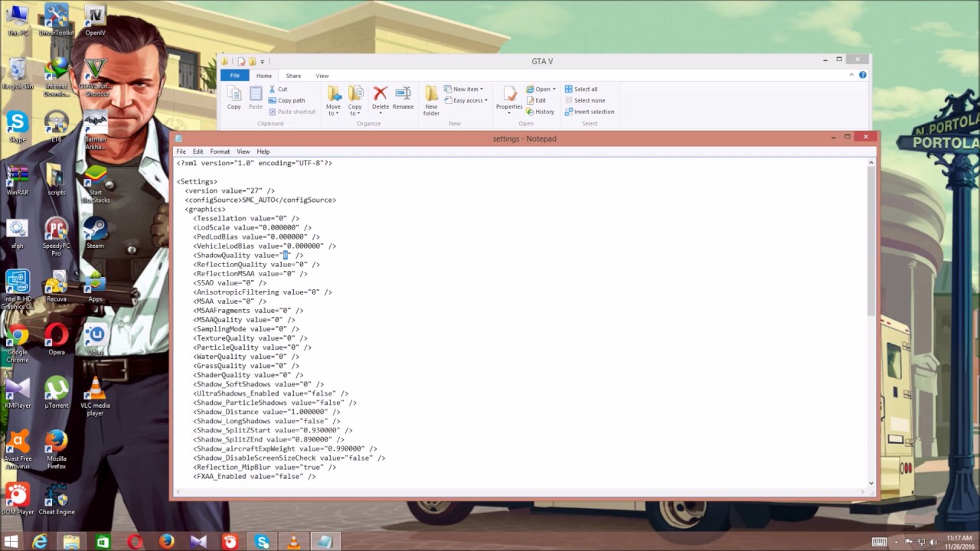Open Explorer File tab
This screenshot has height=551, width=980.
[x=235, y=76]
